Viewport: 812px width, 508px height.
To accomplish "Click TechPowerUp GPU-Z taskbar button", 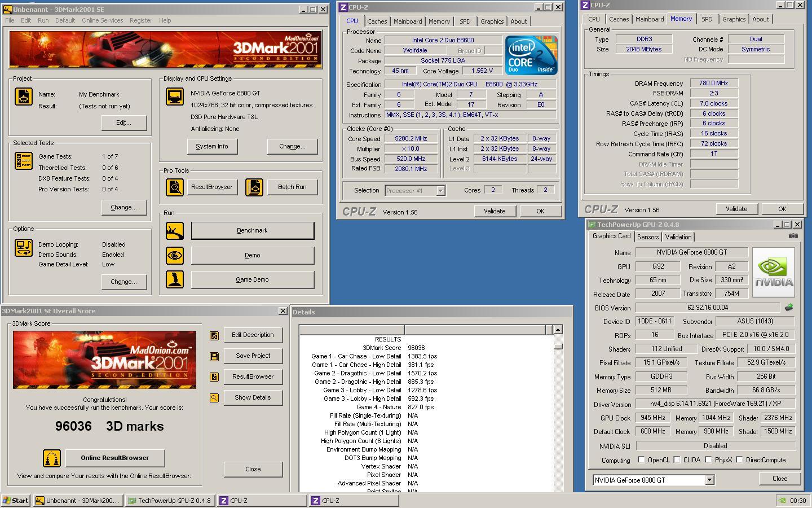I will (170, 500).
